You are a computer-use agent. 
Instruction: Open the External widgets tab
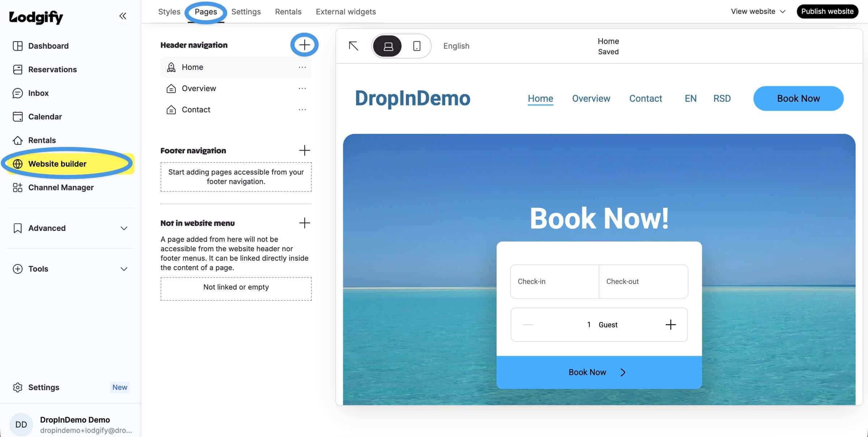click(346, 12)
